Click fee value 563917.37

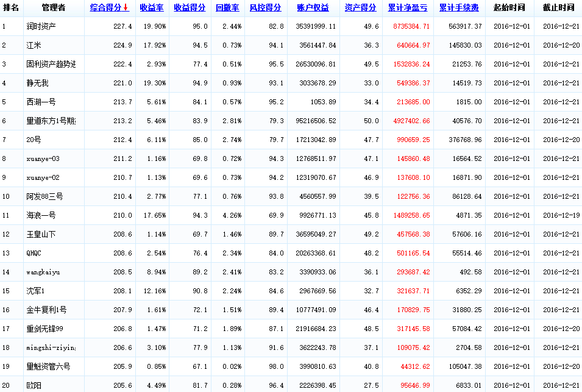click(x=465, y=26)
